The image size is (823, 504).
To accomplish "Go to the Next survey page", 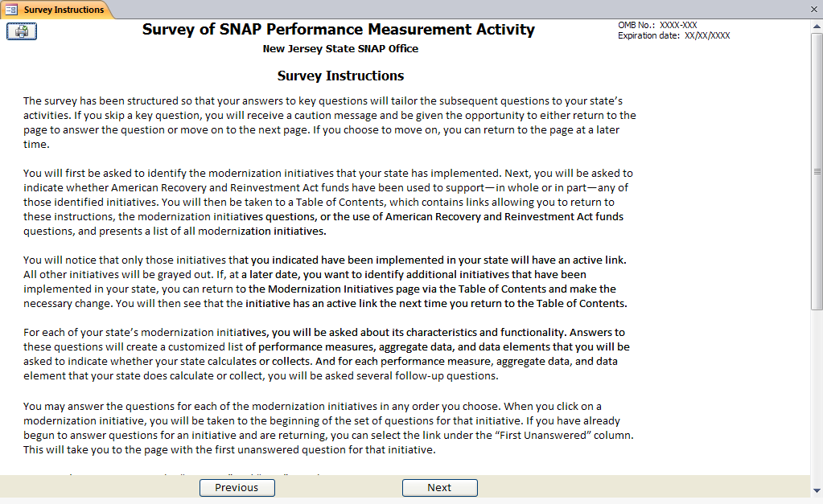I will coord(439,488).
